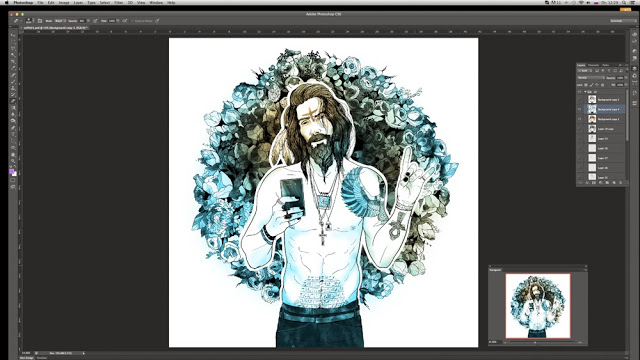Select the Crop tool

pyautogui.click(x=13, y=62)
